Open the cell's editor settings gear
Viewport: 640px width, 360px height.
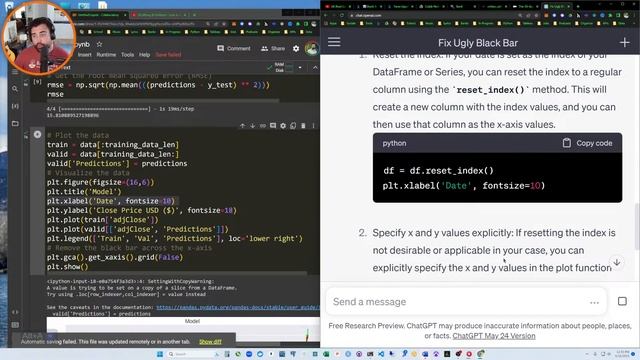click(283, 126)
